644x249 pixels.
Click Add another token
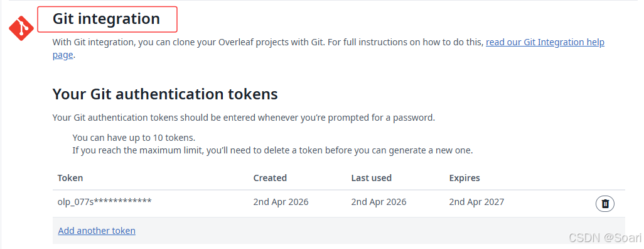point(97,231)
